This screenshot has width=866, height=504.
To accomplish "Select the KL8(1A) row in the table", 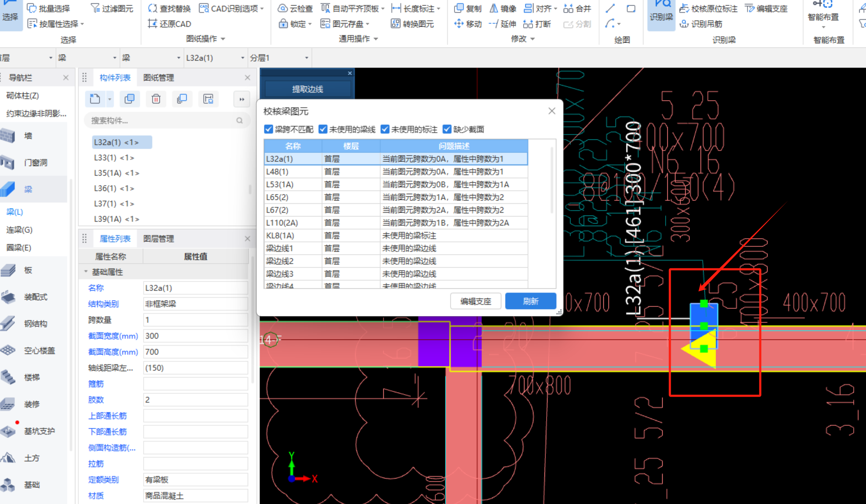I will click(396, 236).
